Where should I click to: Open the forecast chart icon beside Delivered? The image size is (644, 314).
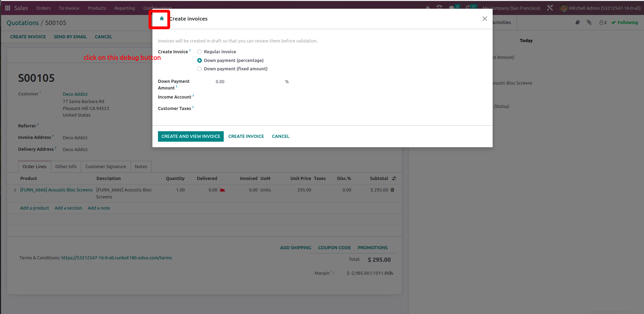(x=222, y=190)
